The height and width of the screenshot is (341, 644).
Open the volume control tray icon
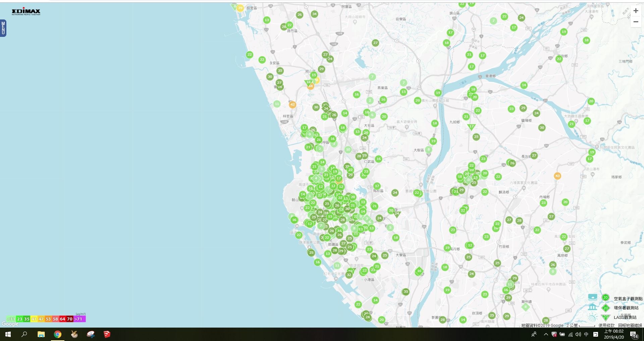pyautogui.click(x=578, y=334)
